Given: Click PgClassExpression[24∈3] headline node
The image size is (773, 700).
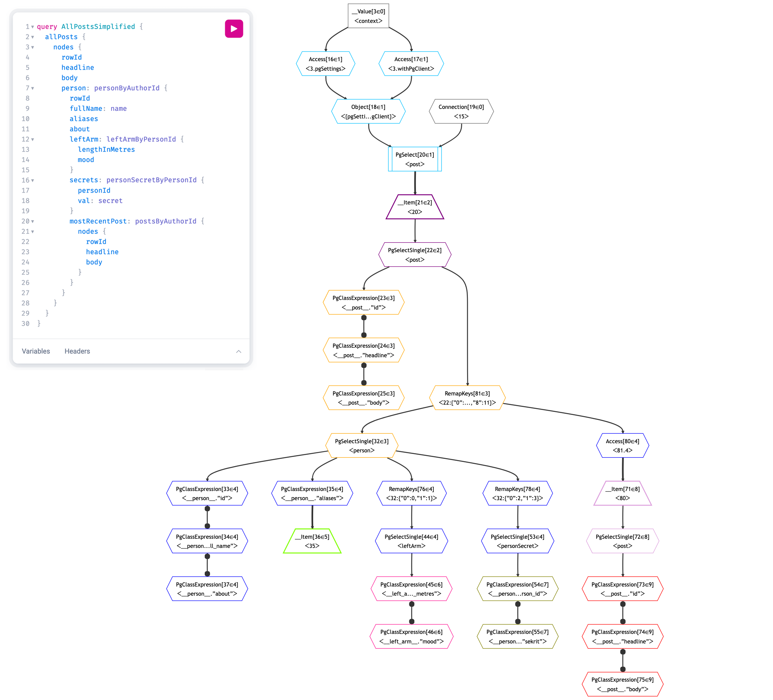Looking at the screenshot, I should coord(364,350).
